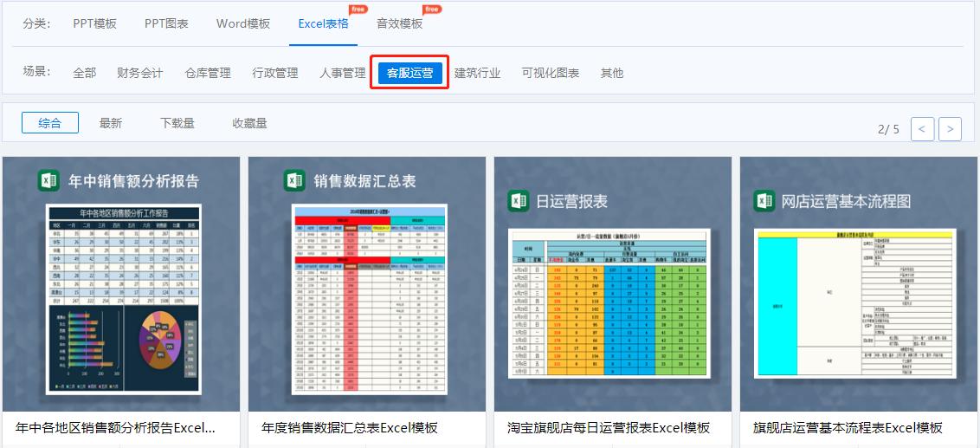Open the 音效模板 category tab
This screenshot has height=448, width=980.
pyautogui.click(x=399, y=23)
